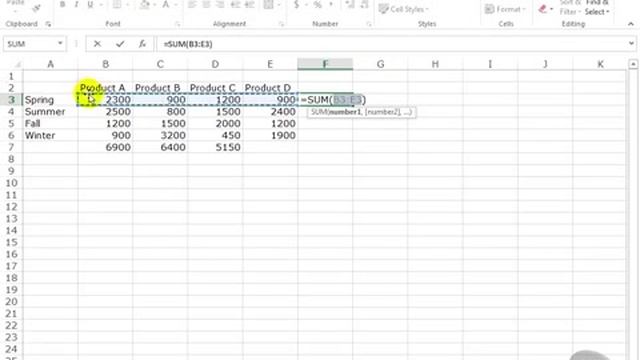Viewport: 640px width, 360px height.
Task: Click number1 argument in the tooltip
Action: point(345,112)
